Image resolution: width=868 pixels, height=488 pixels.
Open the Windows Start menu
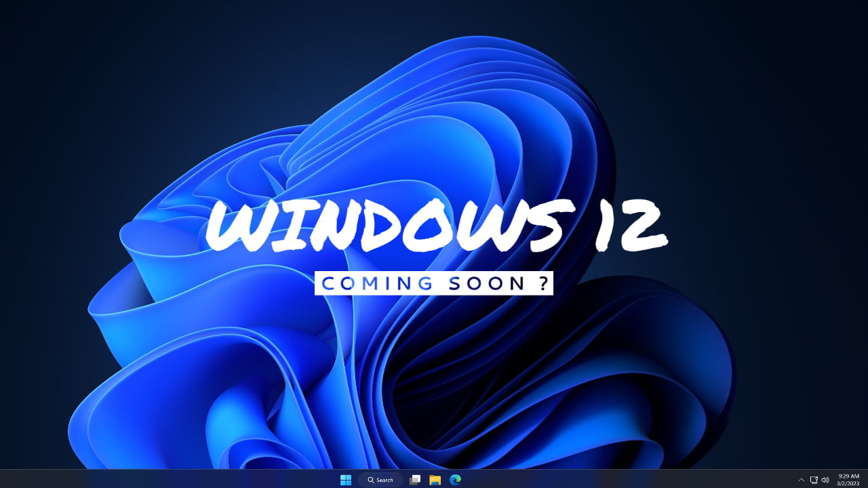coord(346,480)
